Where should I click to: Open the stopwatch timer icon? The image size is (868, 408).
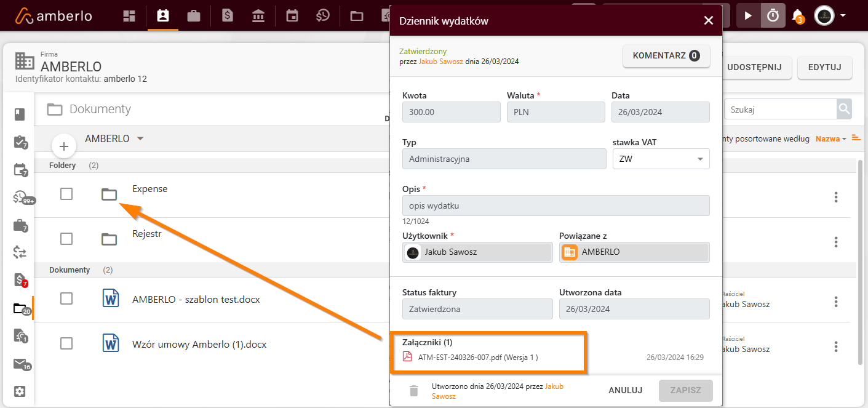click(x=773, y=15)
